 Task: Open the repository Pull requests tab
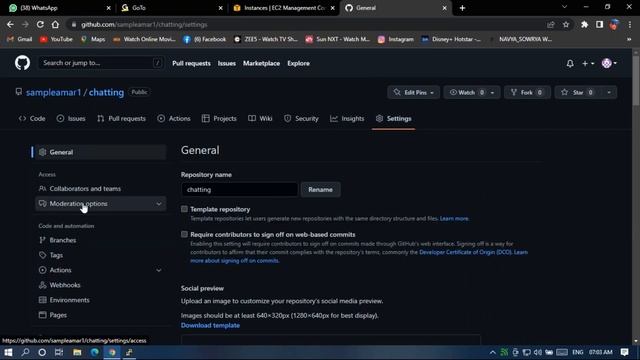point(121,118)
